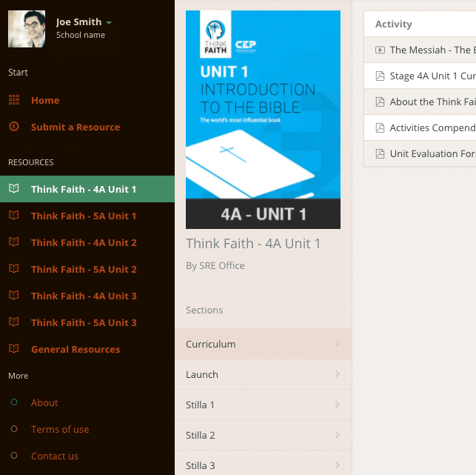Click the Submit a Resource arrow icon

click(14, 127)
